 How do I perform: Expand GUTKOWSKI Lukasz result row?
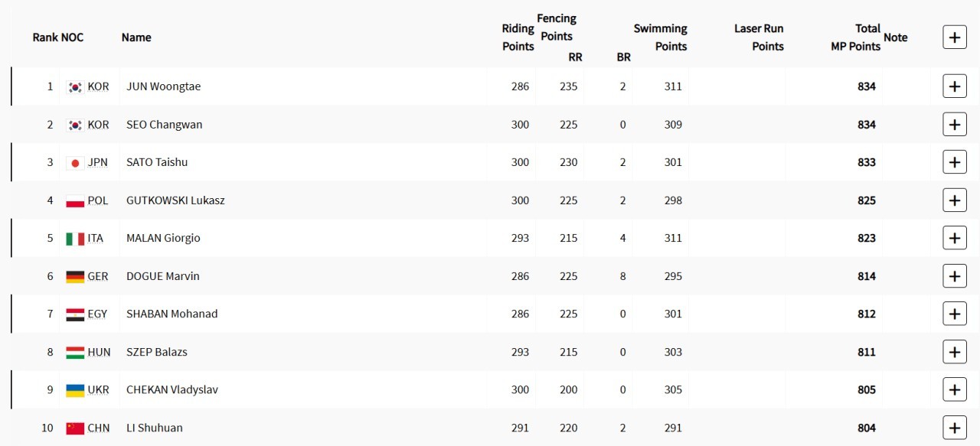pos(954,200)
